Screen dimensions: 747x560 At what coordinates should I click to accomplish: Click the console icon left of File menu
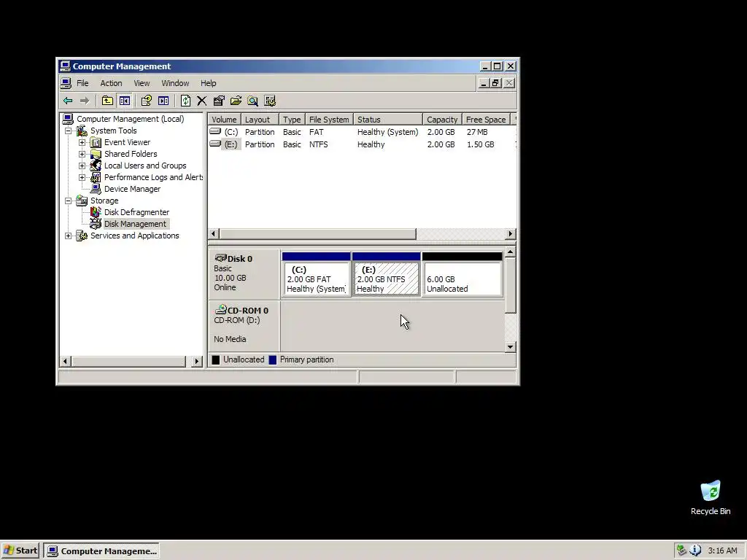point(66,83)
